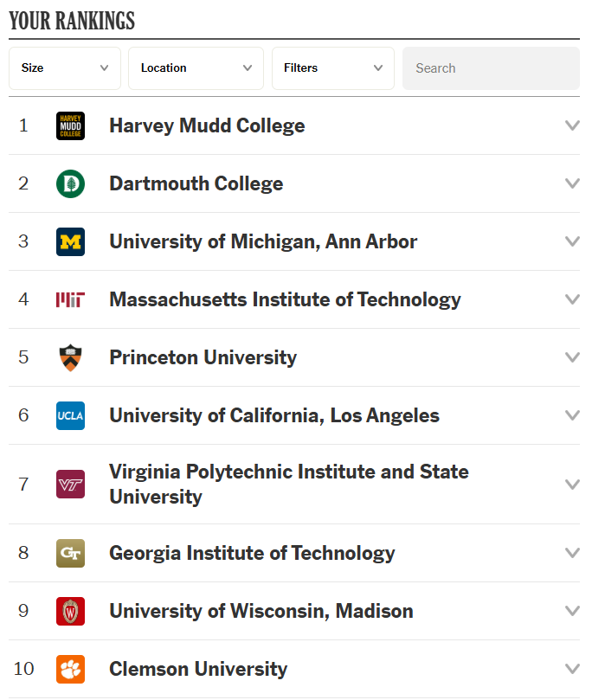The image size is (592, 700).
Task: Open the Princeton University link
Action: [203, 357]
